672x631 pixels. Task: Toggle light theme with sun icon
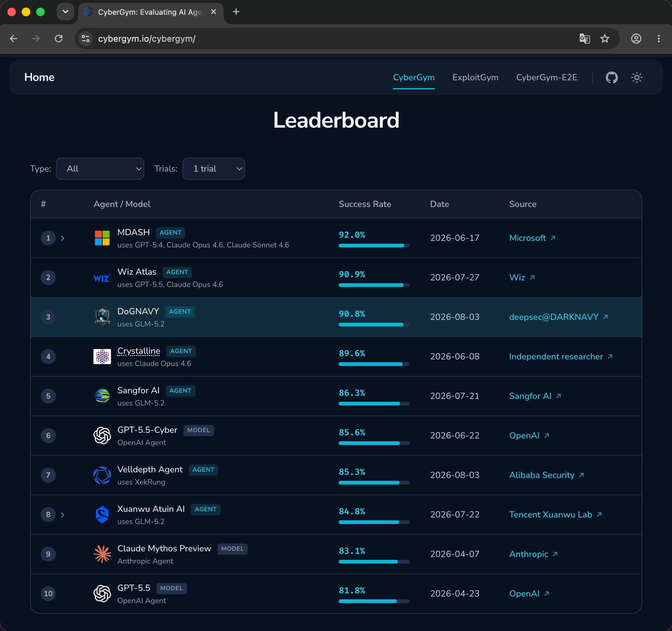637,77
